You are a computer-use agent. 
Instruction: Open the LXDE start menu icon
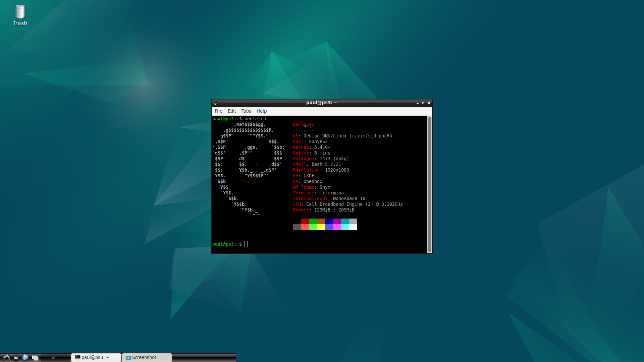pos(6,358)
